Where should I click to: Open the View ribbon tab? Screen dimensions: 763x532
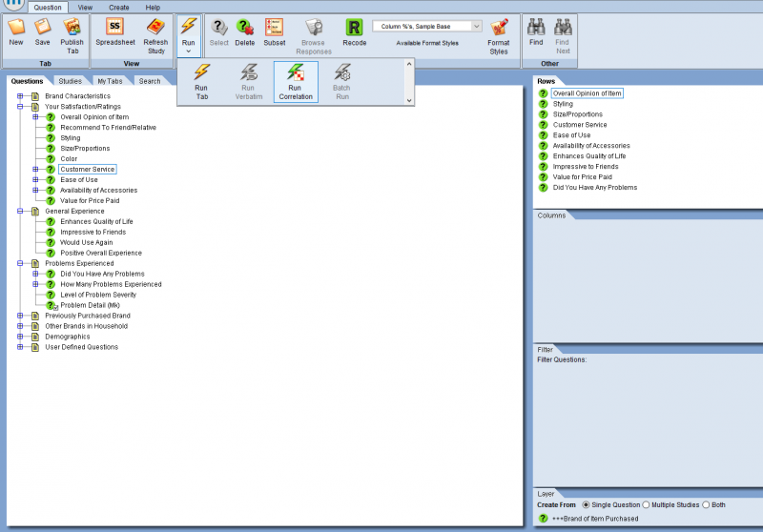pyautogui.click(x=85, y=8)
